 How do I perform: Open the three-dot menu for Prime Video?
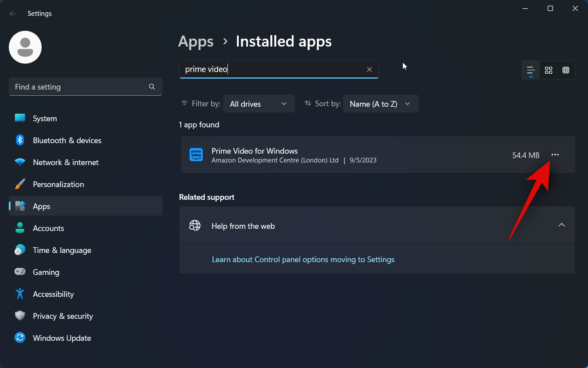pyautogui.click(x=555, y=155)
